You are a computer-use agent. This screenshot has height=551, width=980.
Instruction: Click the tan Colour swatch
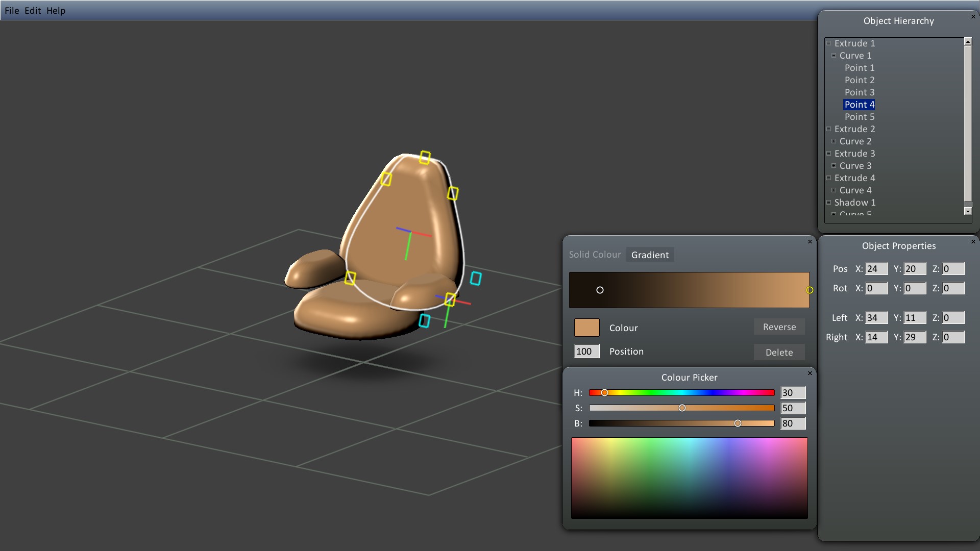click(586, 328)
